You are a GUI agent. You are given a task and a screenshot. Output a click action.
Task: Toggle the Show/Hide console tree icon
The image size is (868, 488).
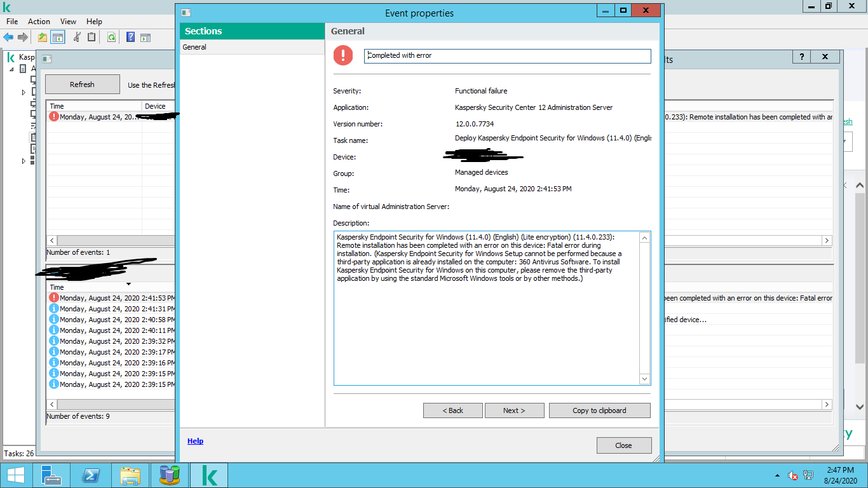point(58,37)
